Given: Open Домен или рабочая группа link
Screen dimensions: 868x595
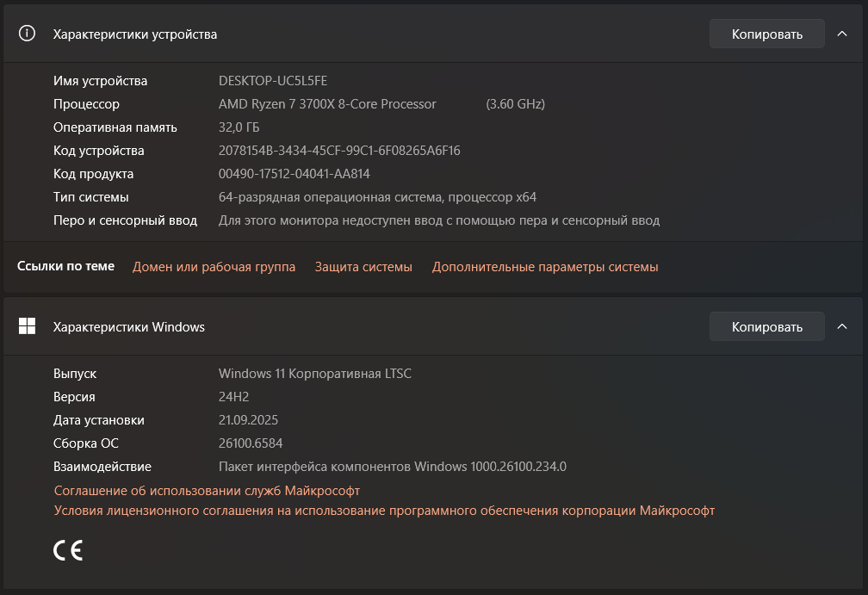Looking at the screenshot, I should (x=214, y=267).
